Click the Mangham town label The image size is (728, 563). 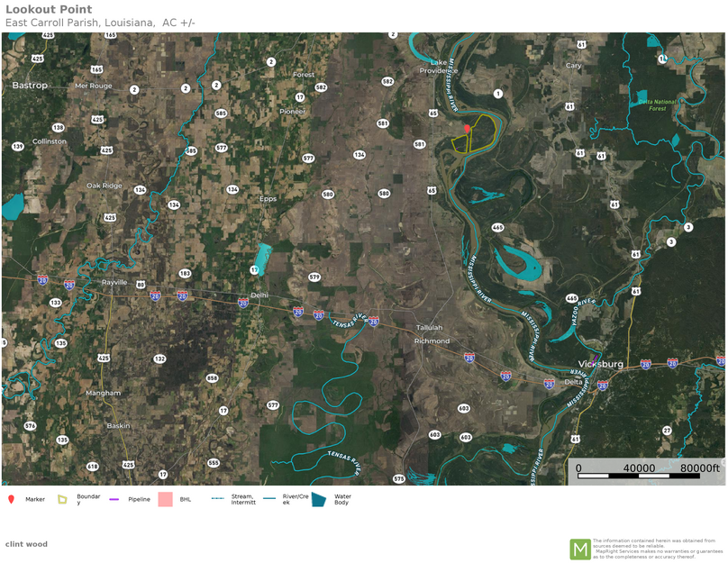tap(103, 393)
